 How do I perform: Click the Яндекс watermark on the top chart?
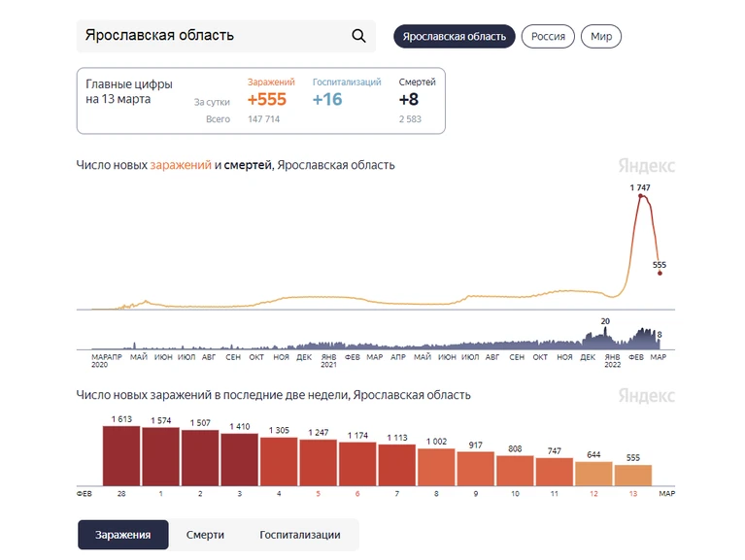[x=646, y=166]
